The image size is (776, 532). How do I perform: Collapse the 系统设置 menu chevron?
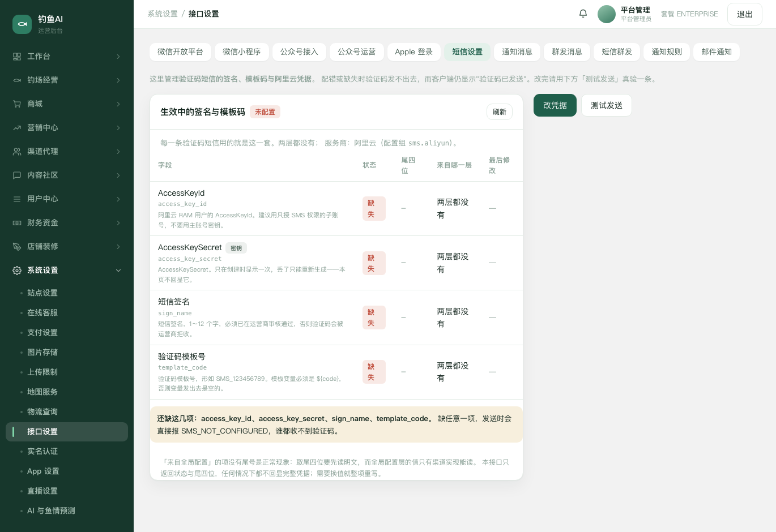tap(118, 271)
